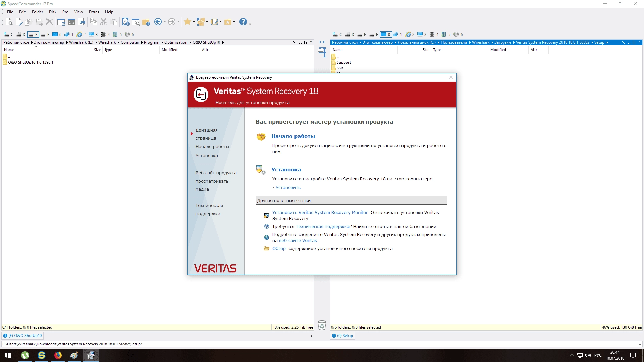644x362 pixels.
Task: Open the File menu
Action: [x=10, y=12]
